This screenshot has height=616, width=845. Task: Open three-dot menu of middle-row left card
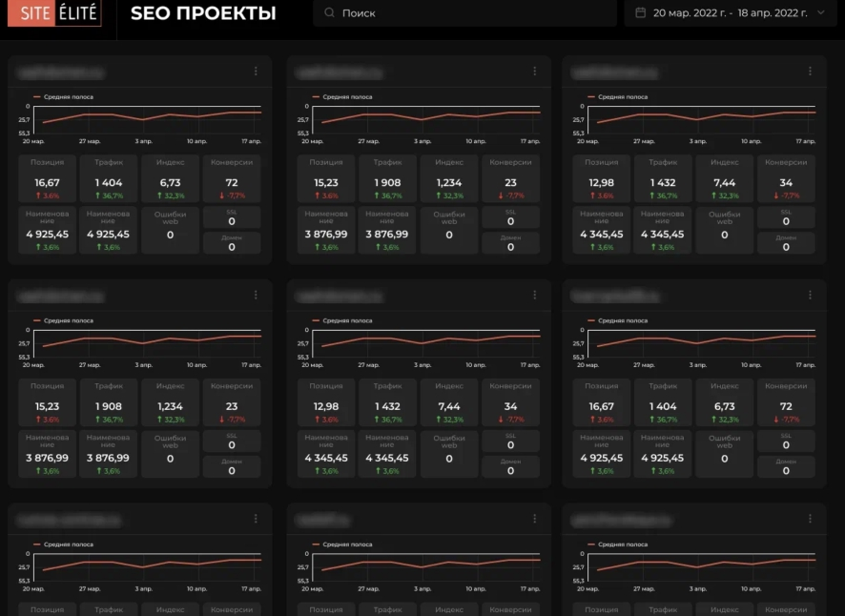tap(256, 295)
